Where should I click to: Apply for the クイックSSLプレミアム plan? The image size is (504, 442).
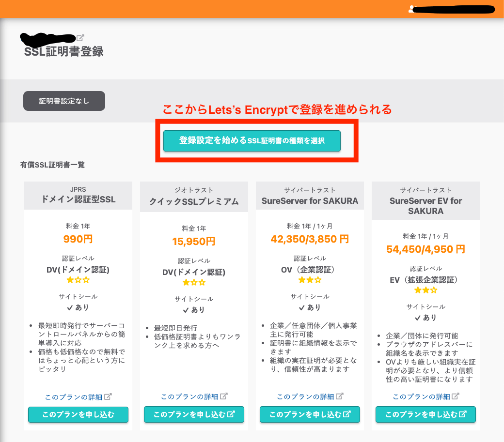click(194, 414)
